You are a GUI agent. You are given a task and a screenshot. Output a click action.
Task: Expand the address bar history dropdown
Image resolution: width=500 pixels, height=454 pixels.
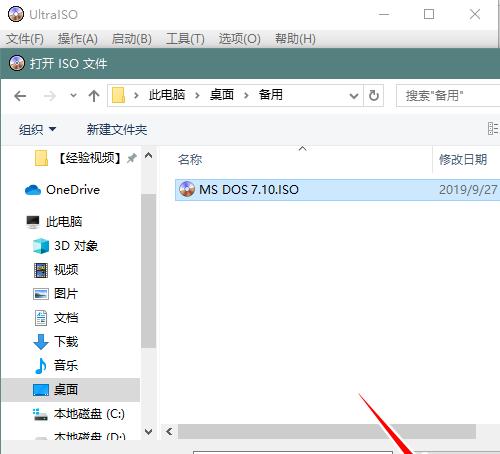(x=354, y=96)
